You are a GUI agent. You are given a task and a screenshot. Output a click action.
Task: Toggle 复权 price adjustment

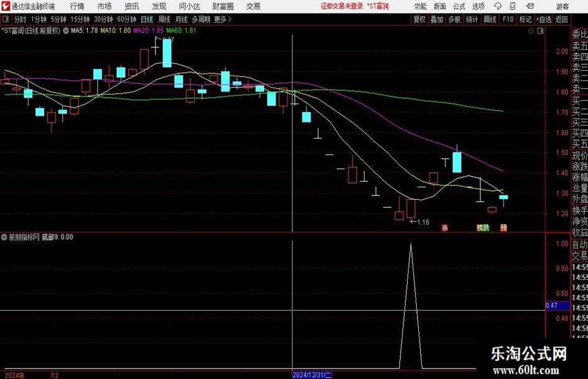pyautogui.click(x=419, y=19)
